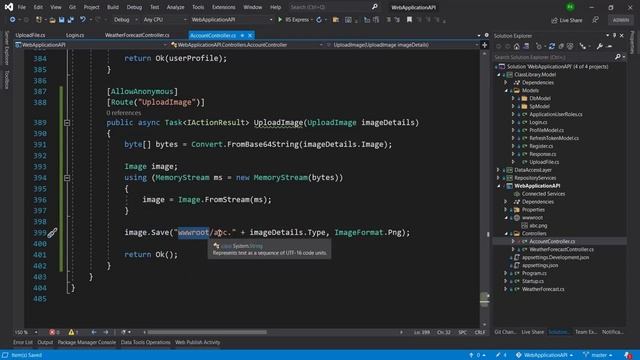The width and height of the screenshot is (640, 360).
Task: Switch to the Git Changes panel tab
Action: pos(505,332)
